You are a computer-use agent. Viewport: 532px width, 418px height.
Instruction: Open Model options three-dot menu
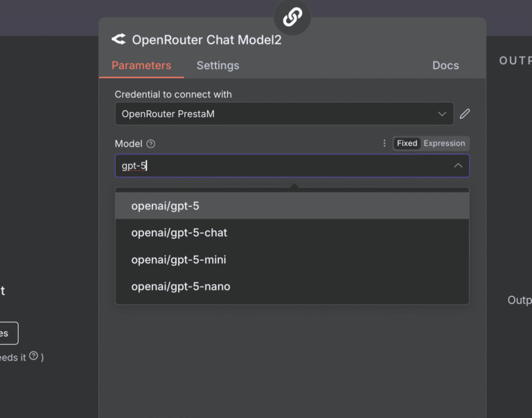[384, 143]
